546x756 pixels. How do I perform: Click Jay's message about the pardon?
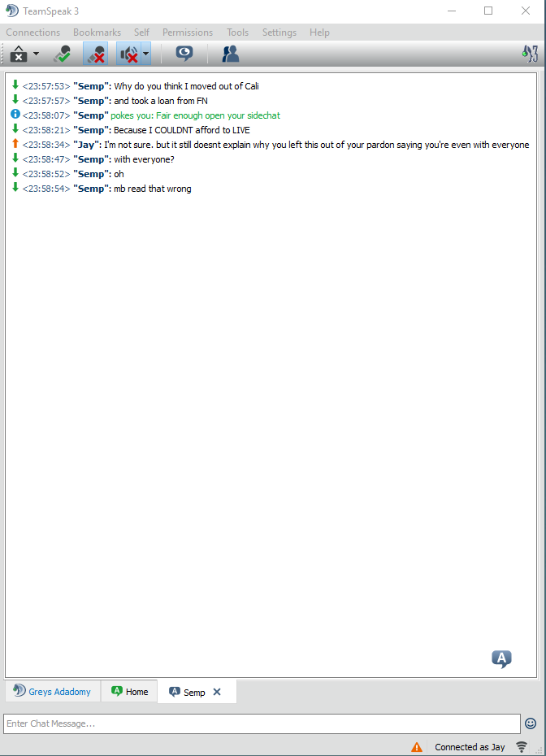pos(317,145)
